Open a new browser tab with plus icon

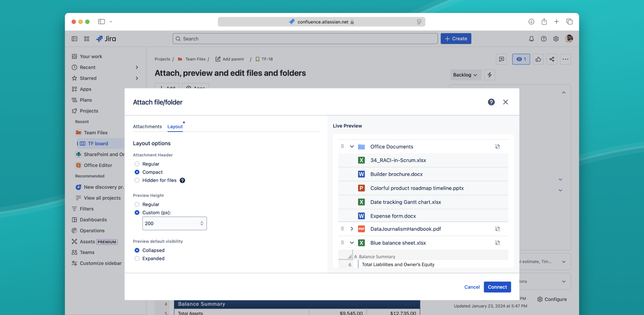pos(556,22)
